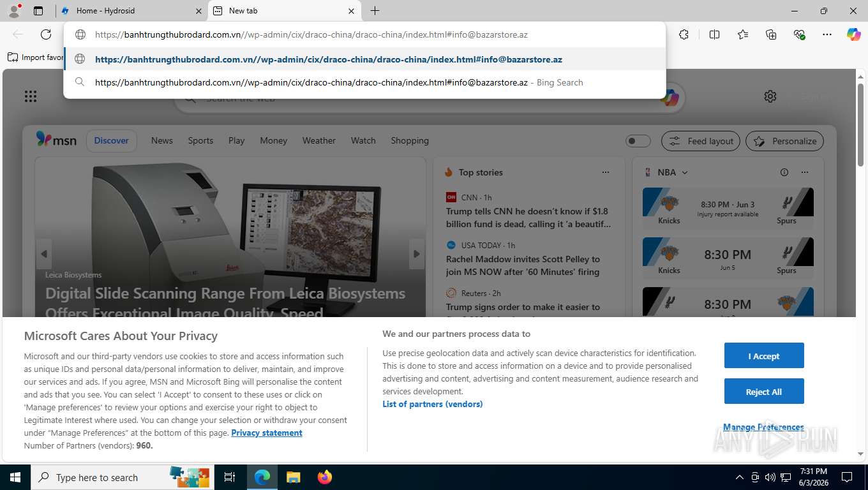
Task: Open the browser profile icon
Action: pos(13,11)
